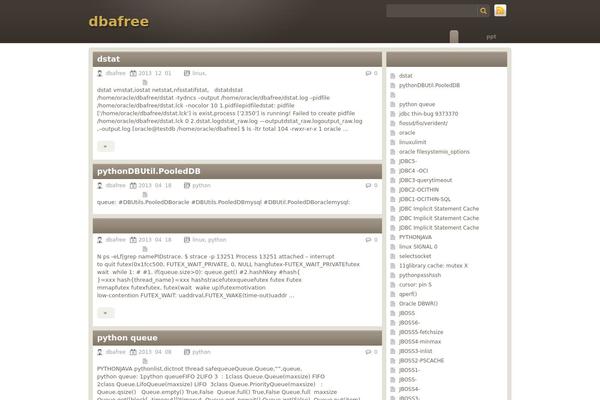Open sidebar link pythonDBUtil.PooledDB
This screenshot has width=600, height=400.
click(429, 85)
